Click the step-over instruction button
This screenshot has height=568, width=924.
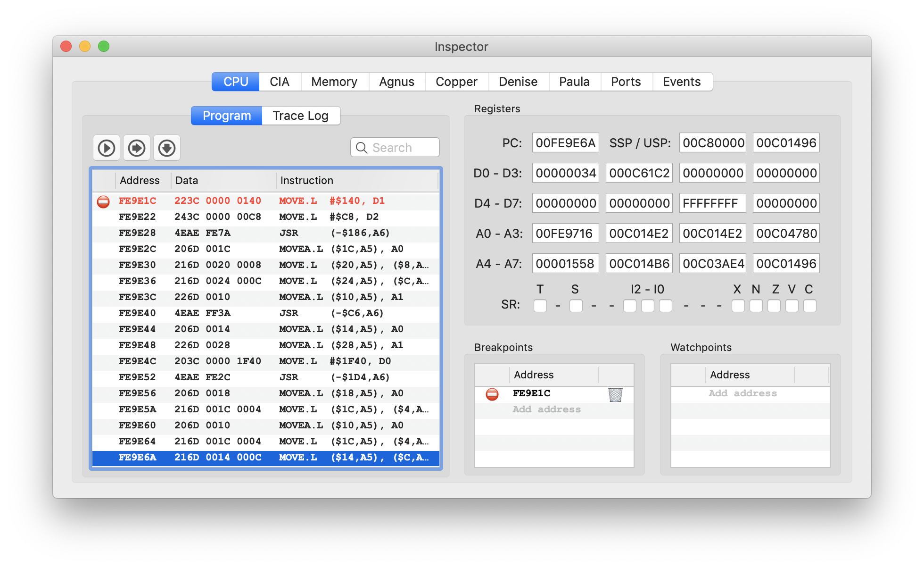pyautogui.click(x=137, y=148)
